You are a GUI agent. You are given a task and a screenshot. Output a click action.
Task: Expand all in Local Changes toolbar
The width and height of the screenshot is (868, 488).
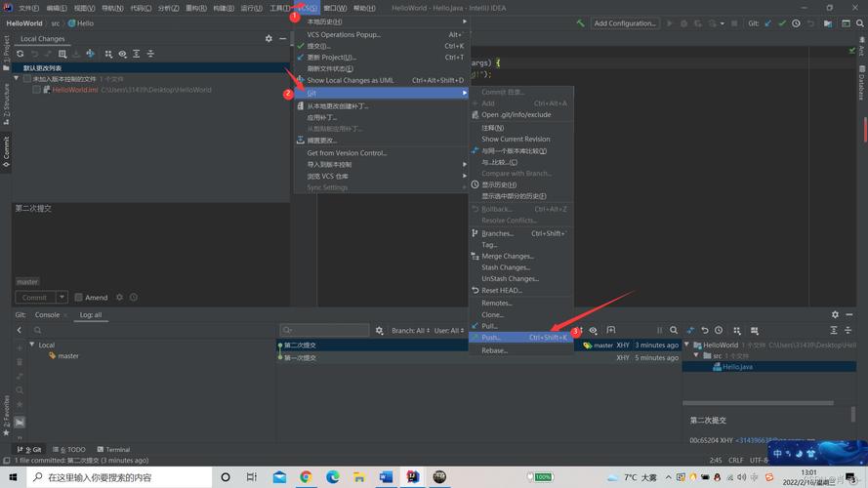tap(136, 54)
